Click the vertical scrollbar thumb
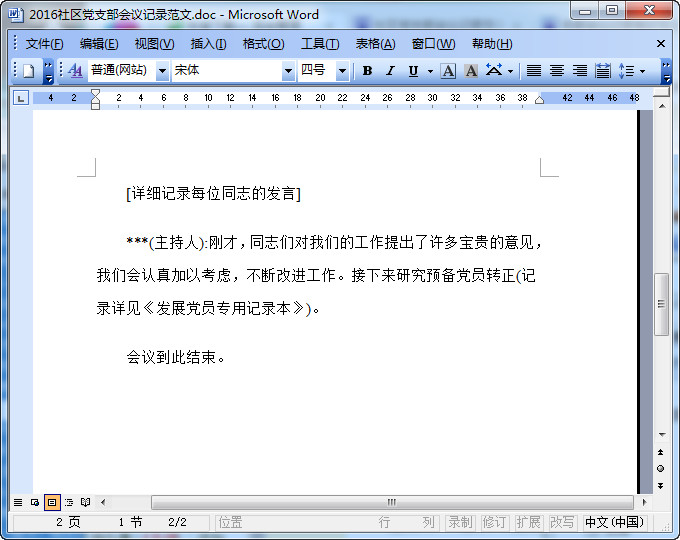The width and height of the screenshot is (680, 540). coord(661,304)
